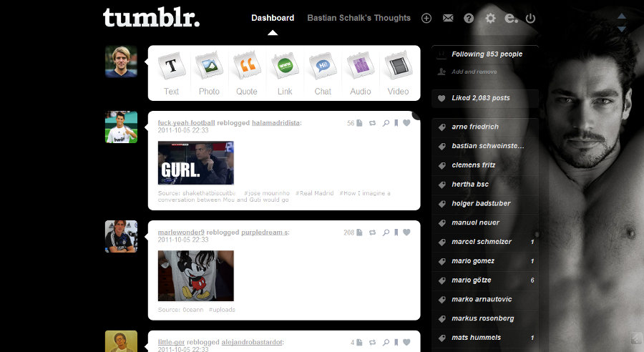
Task: View 208 notes on marlewonder9 post
Action: coord(353,233)
